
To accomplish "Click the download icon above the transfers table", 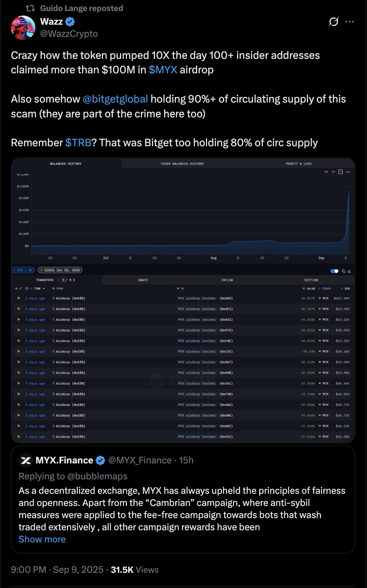I will tap(350, 271).
